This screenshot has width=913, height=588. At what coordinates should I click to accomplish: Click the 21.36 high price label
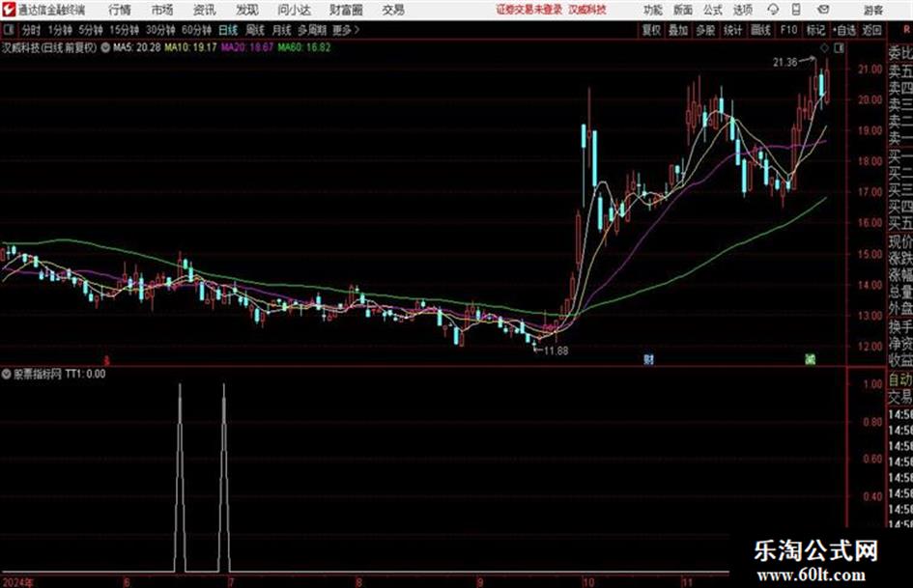click(x=785, y=62)
